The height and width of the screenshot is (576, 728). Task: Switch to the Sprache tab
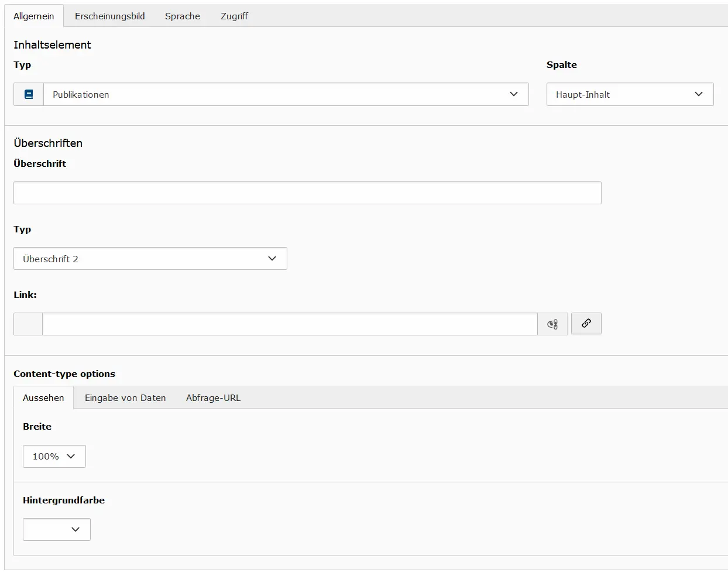(x=183, y=16)
